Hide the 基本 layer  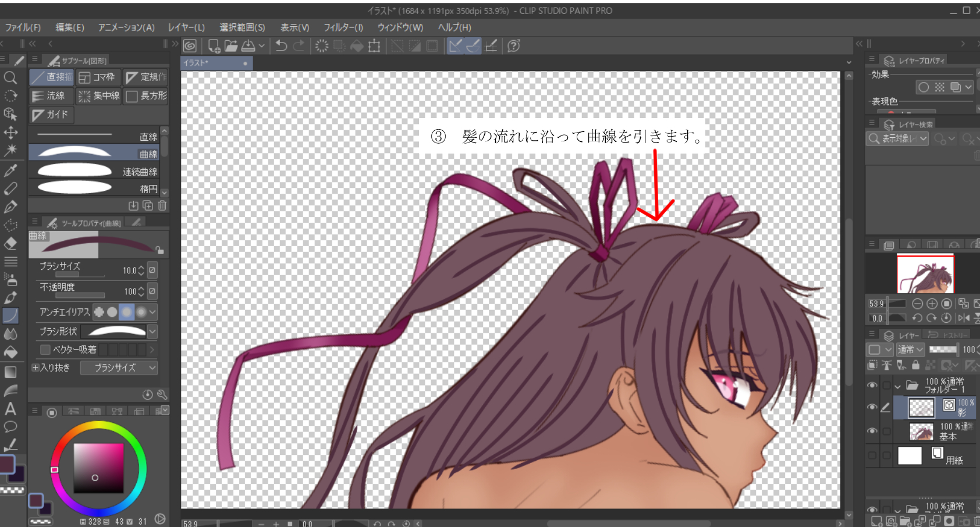coord(872,431)
